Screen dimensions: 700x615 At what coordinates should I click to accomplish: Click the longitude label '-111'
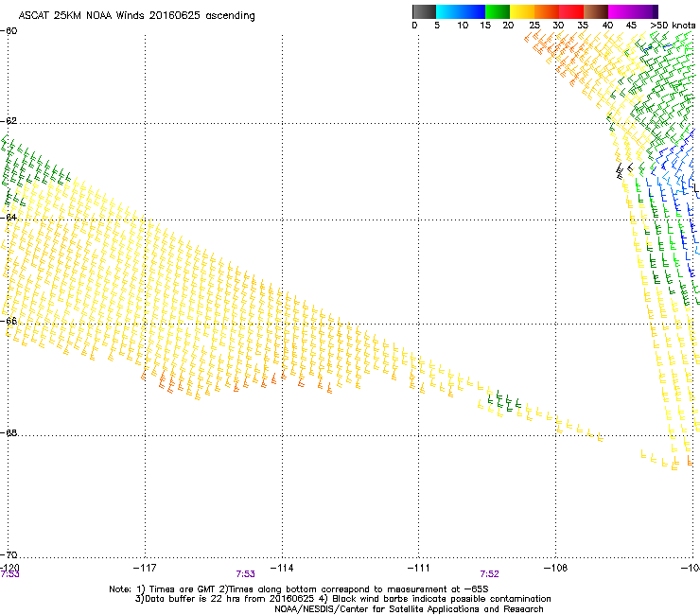coord(419,568)
